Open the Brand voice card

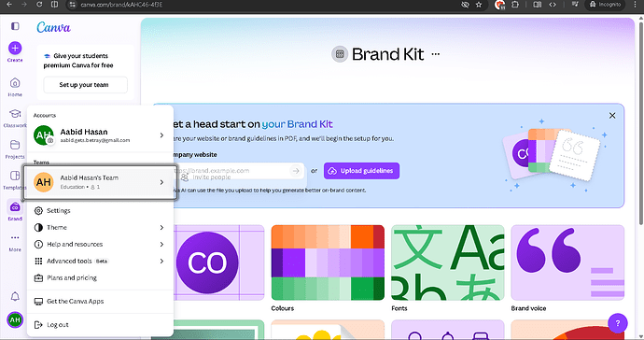click(567, 262)
